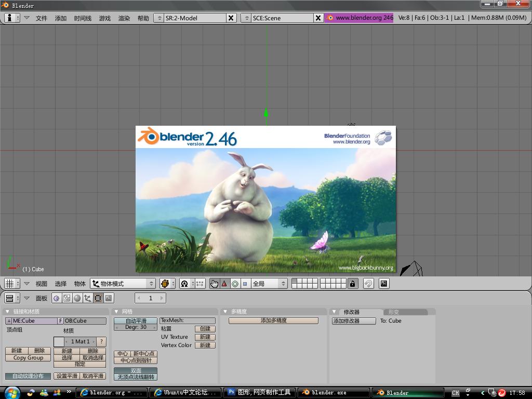Click the 设置平滑 button
The height and width of the screenshot is (399, 532).
pyautogui.click(x=67, y=376)
